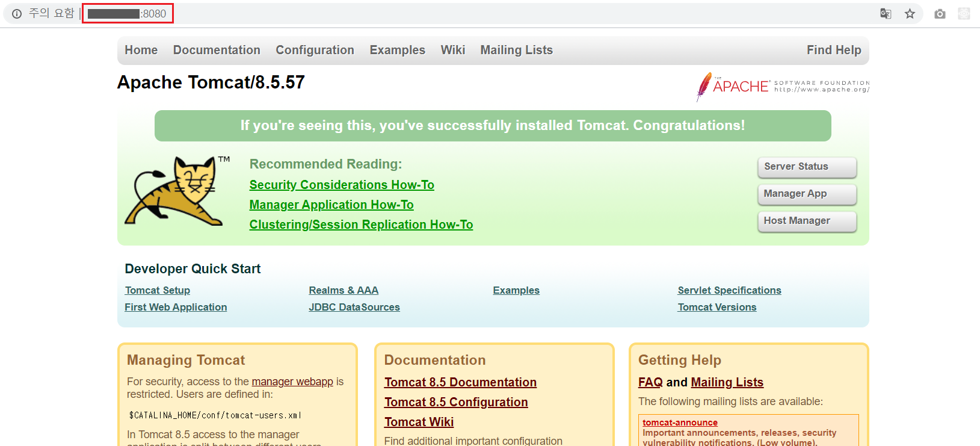The width and height of the screenshot is (980, 446).
Task: Go to the Home menu item
Action: pyautogui.click(x=141, y=50)
